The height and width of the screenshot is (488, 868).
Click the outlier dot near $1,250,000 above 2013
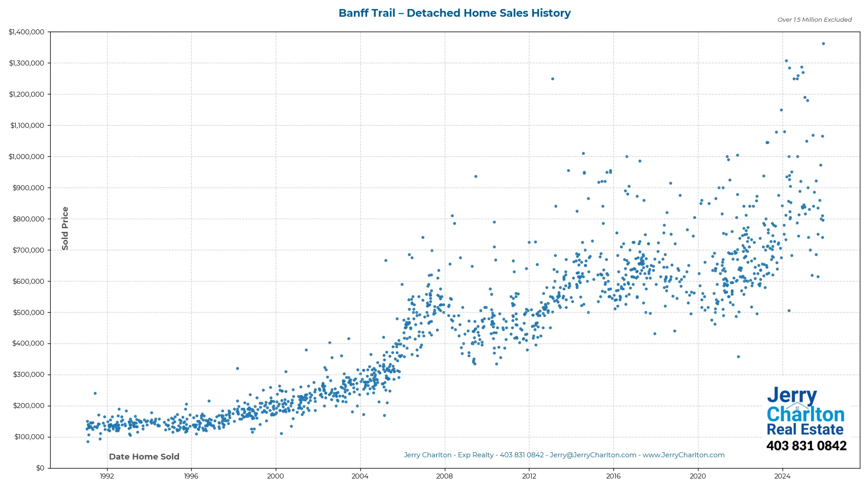(552, 78)
